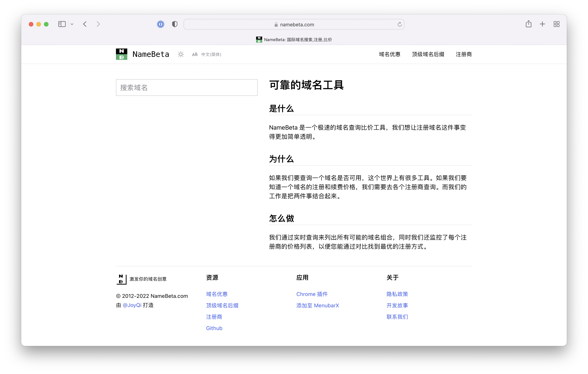Screen dimensions: 588x374
Task: Open the 中文(简体) language selector
Action: (211, 54)
